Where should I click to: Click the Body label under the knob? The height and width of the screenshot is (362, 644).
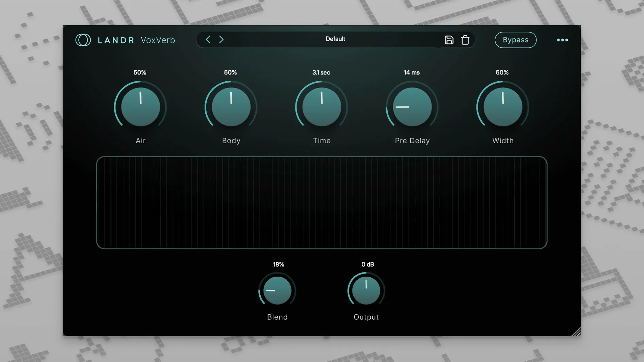click(231, 141)
